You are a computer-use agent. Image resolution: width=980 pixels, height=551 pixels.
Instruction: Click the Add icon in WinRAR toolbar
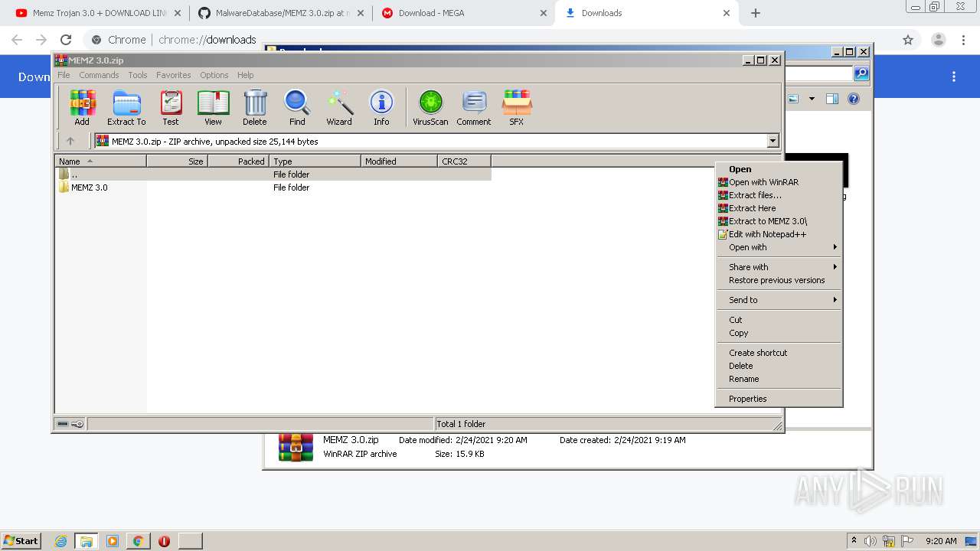82,108
